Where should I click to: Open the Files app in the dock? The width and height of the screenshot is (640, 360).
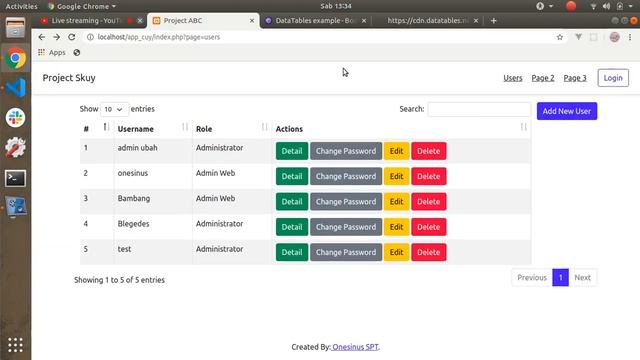(x=15, y=29)
